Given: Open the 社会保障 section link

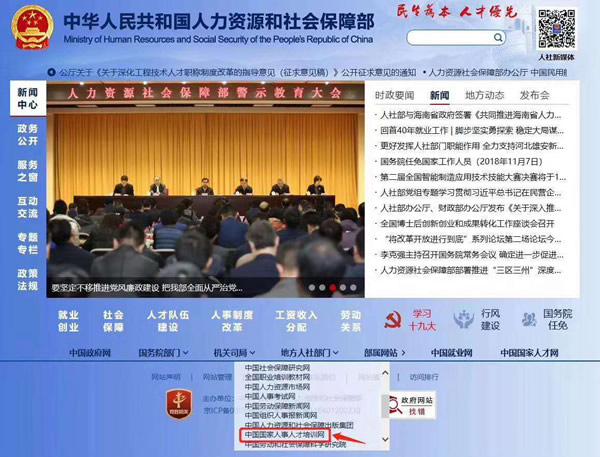Looking at the screenshot, I should (x=113, y=321).
